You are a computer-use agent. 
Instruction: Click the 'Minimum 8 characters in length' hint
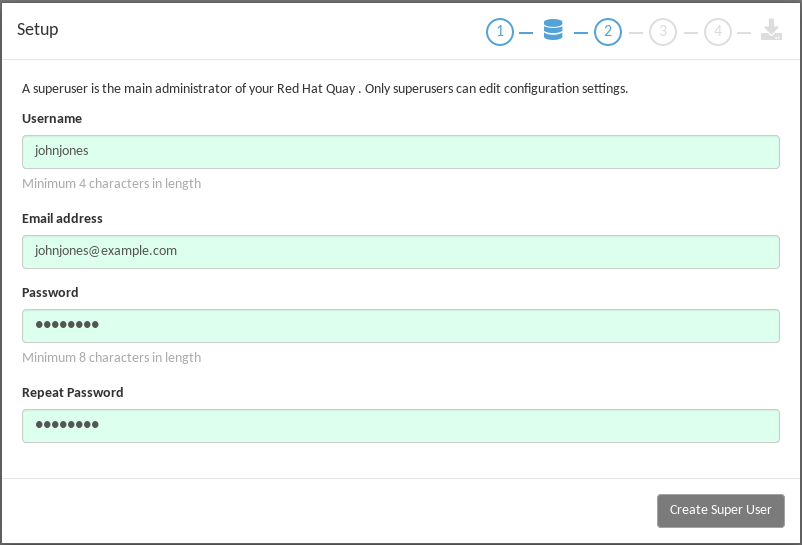coord(111,358)
